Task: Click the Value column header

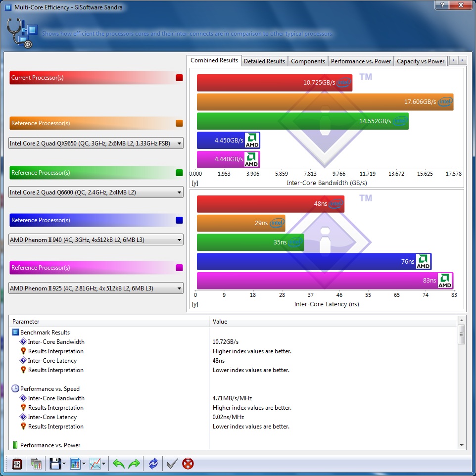Action: [333, 322]
